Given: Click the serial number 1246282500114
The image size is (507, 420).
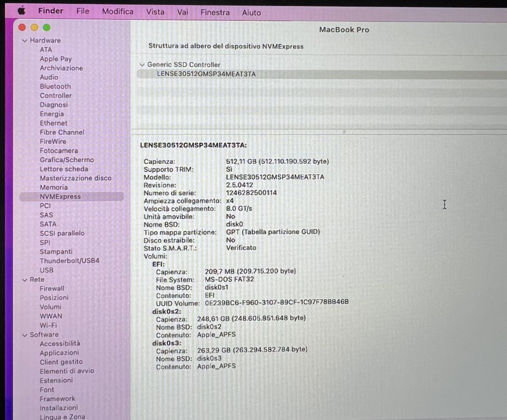Looking at the screenshot, I should point(251,193).
